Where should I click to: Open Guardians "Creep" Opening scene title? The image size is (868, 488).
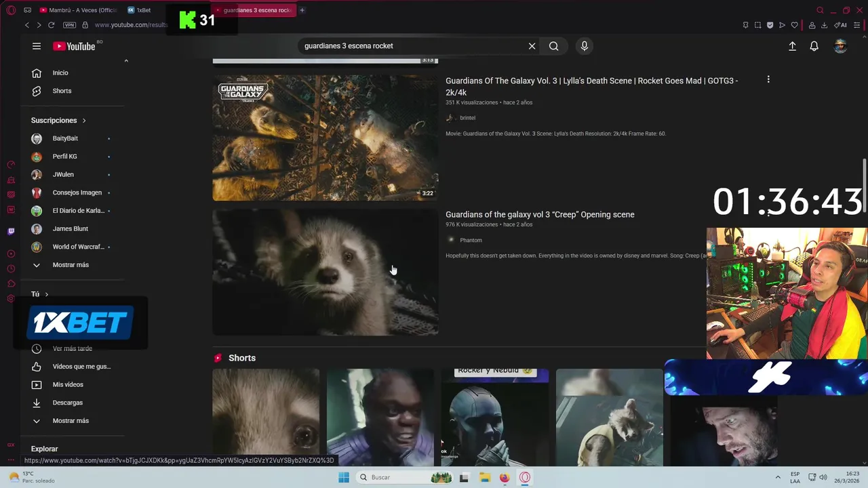(x=540, y=214)
